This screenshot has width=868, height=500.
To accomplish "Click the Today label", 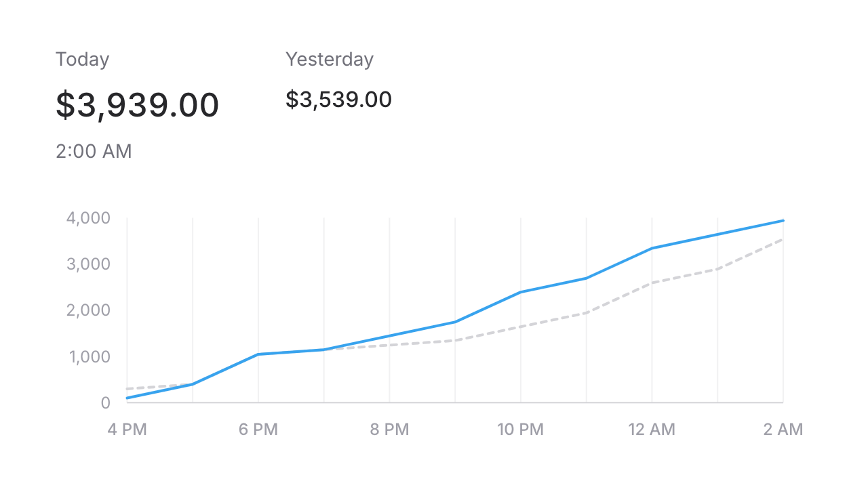I will [x=82, y=60].
